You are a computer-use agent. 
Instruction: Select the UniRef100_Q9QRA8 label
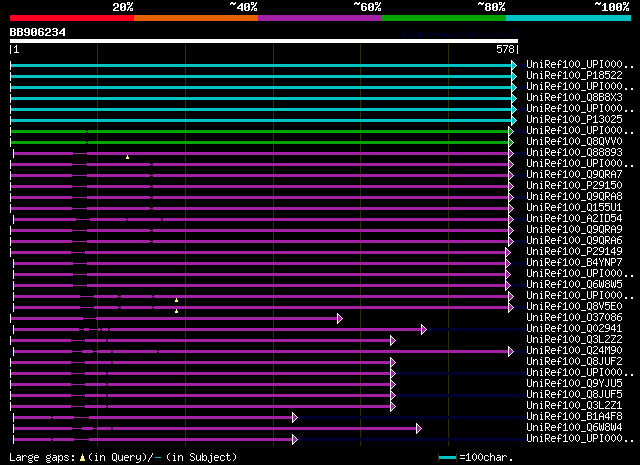coord(574,197)
